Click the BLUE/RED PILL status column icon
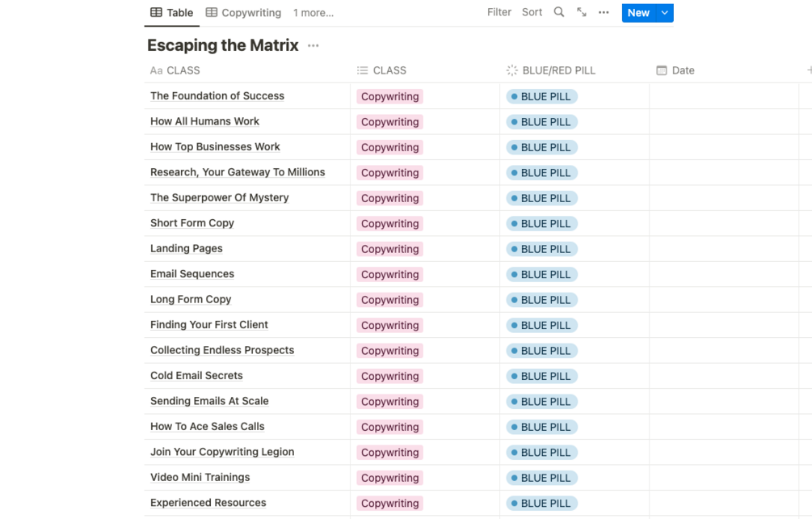The height and width of the screenshot is (519, 812). click(511, 70)
